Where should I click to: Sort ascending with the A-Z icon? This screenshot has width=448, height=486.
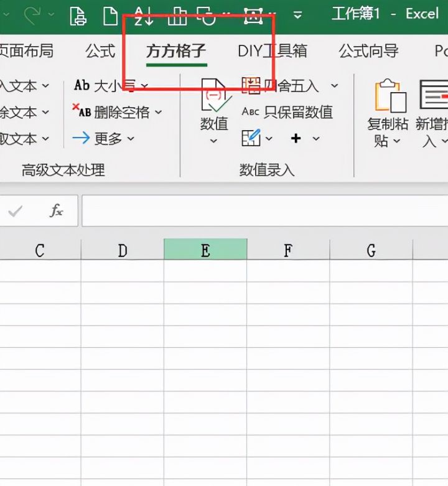144,16
